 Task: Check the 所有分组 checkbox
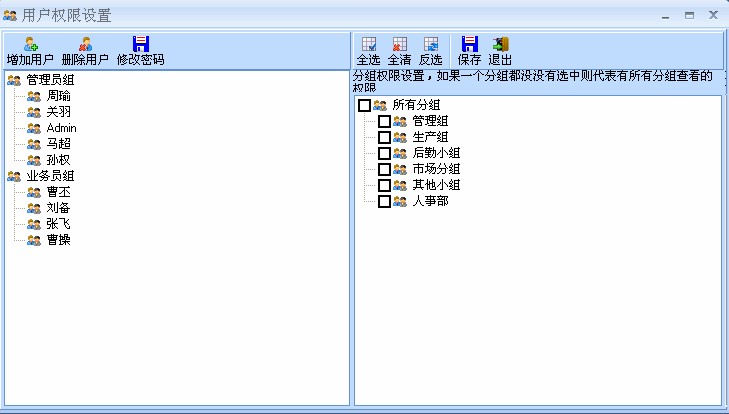click(364, 105)
